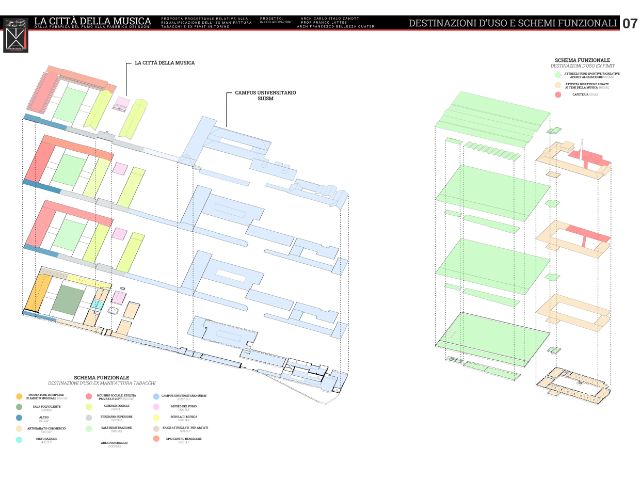Click the page number 07

coord(629,24)
